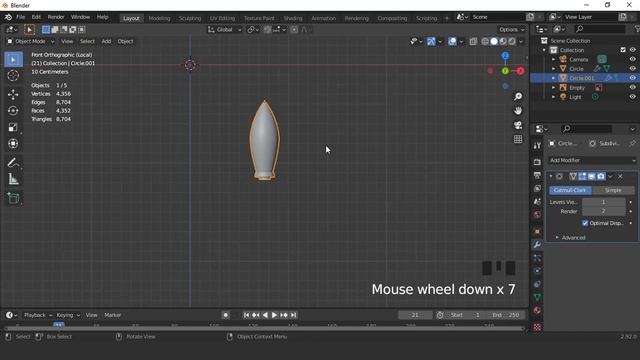Adjust Render levels value field

pyautogui.click(x=604, y=211)
